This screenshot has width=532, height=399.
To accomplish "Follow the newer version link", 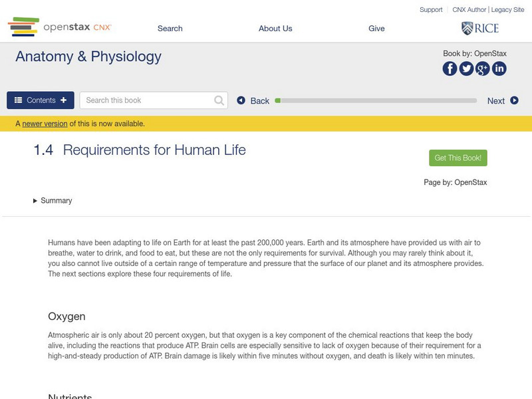I will (x=45, y=124).
